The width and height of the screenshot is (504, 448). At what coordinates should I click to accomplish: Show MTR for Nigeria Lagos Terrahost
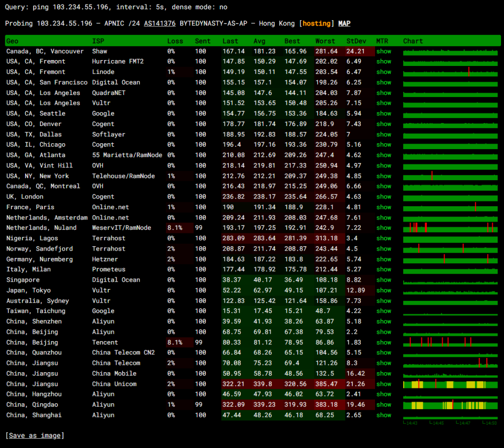point(384,238)
